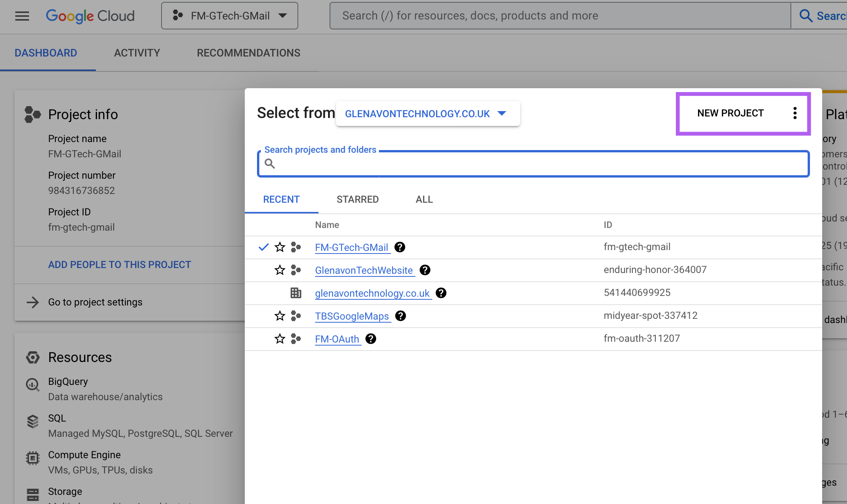Click the Resources icon
Screen dimensions: 847x504
(x=33, y=357)
